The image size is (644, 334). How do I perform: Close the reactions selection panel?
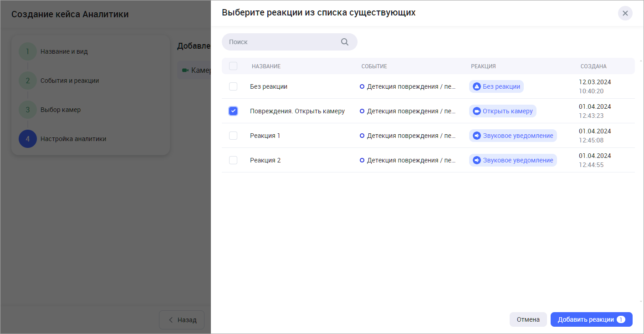pos(625,13)
